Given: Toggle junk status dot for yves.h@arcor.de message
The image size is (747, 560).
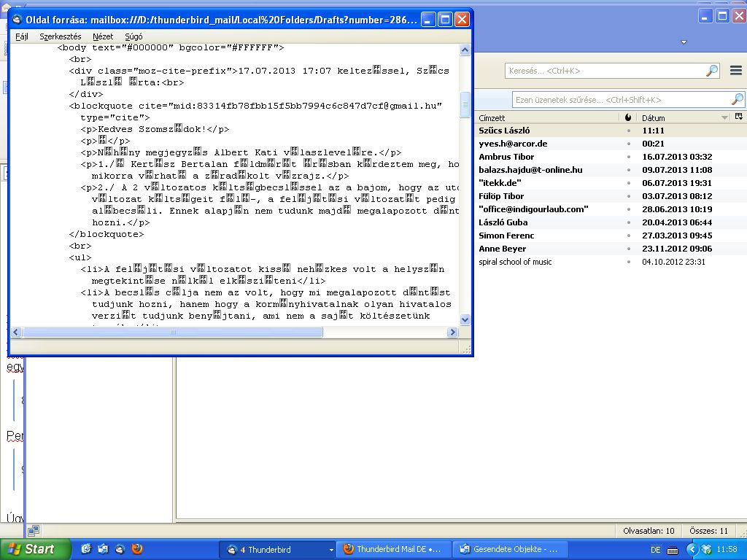Looking at the screenshot, I should pyautogui.click(x=628, y=144).
